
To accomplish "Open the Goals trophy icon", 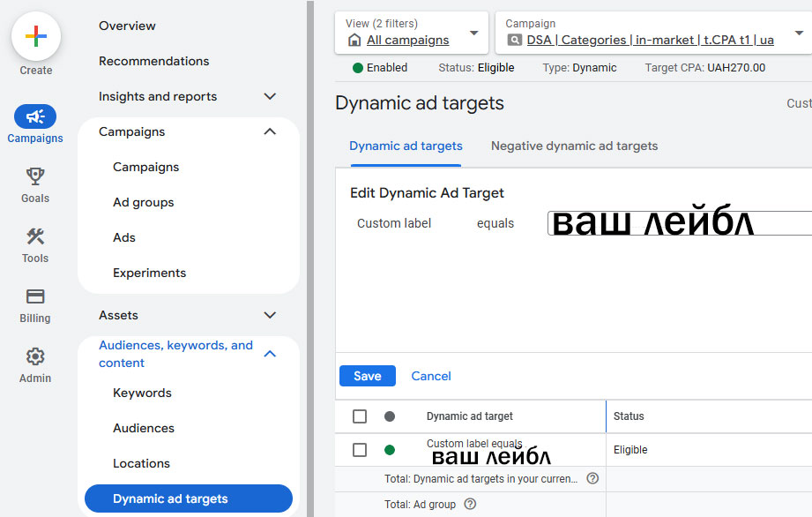I will coord(35,176).
